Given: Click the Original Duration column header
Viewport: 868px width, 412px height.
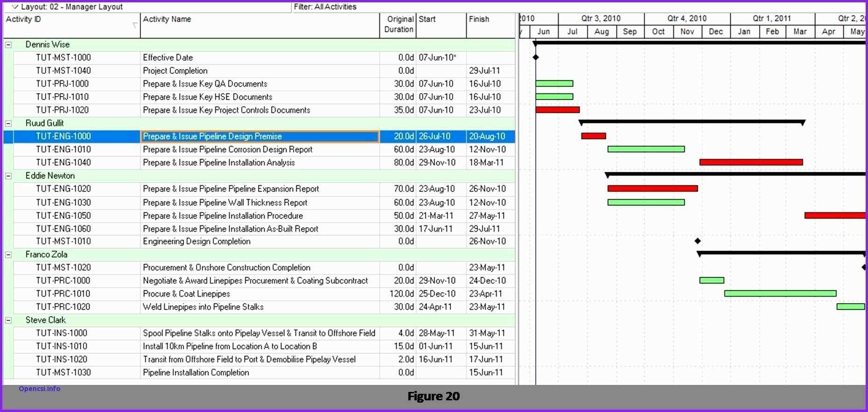Looking at the screenshot, I should 398,25.
